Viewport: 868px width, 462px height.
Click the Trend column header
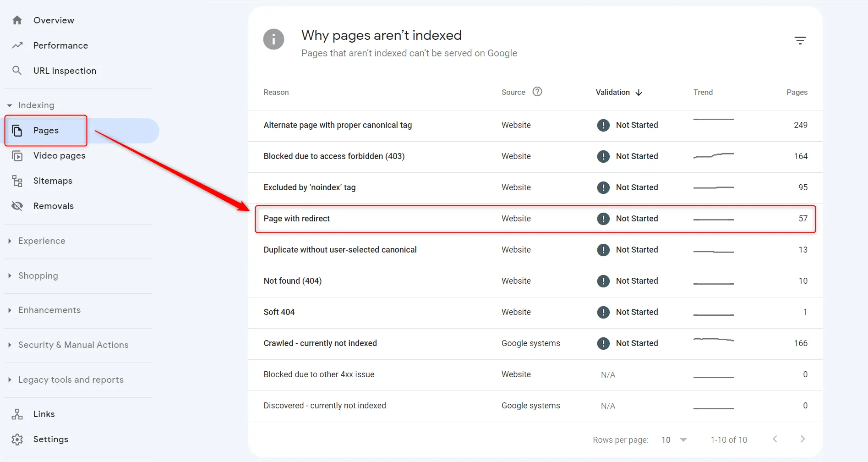703,92
